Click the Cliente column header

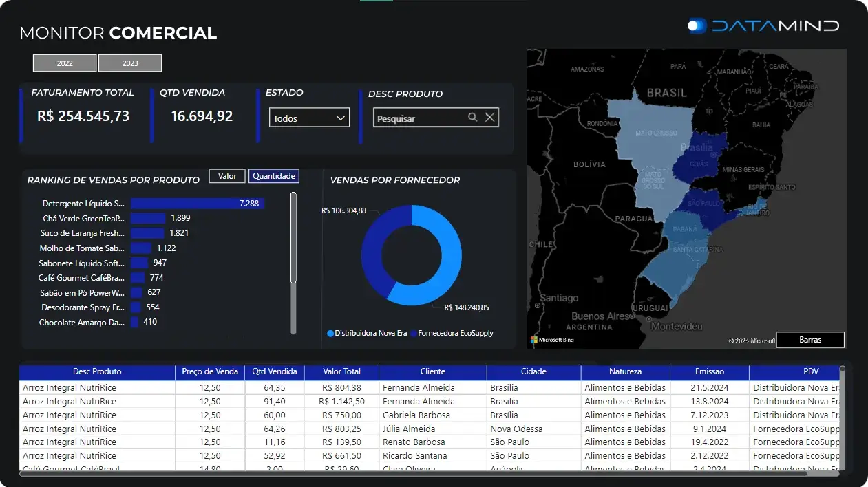432,371
